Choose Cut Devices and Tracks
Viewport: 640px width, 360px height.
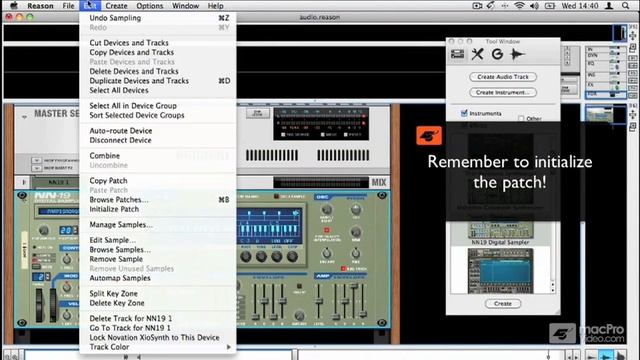(x=158, y=43)
